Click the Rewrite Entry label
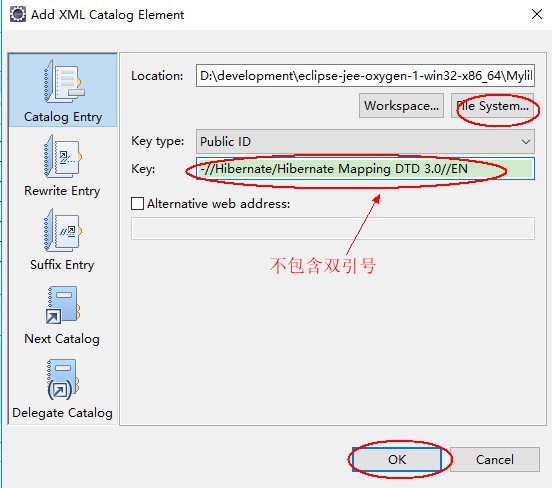This screenshot has width=552, height=488. pyautogui.click(x=62, y=191)
